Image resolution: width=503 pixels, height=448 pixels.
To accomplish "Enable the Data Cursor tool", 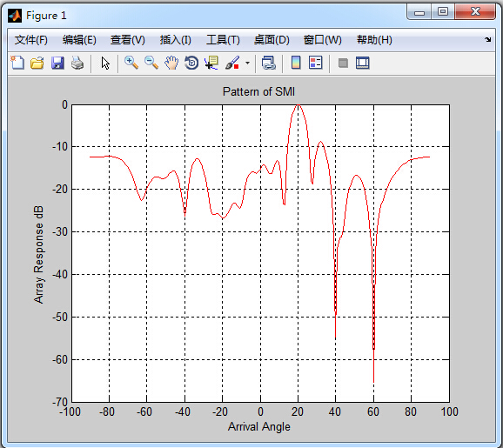I will [211, 63].
